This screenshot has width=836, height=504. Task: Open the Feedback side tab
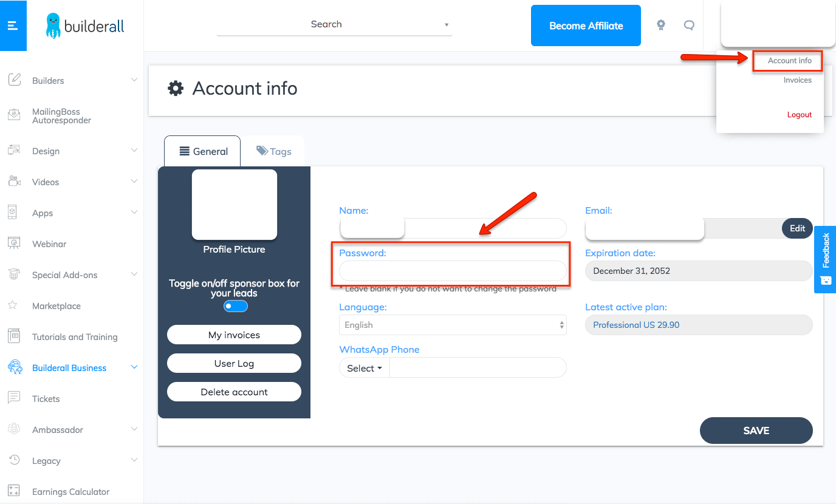point(825,259)
